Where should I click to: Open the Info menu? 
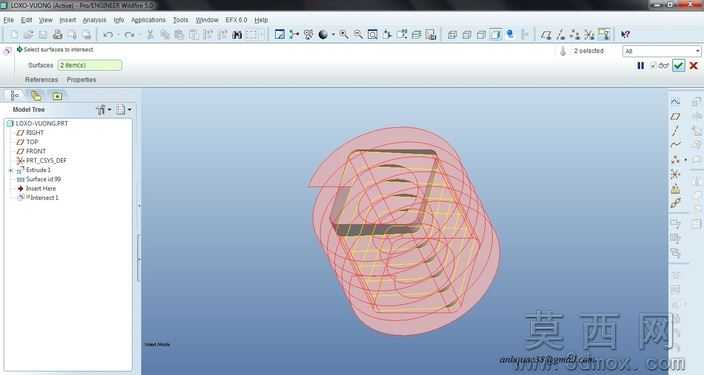pos(119,20)
